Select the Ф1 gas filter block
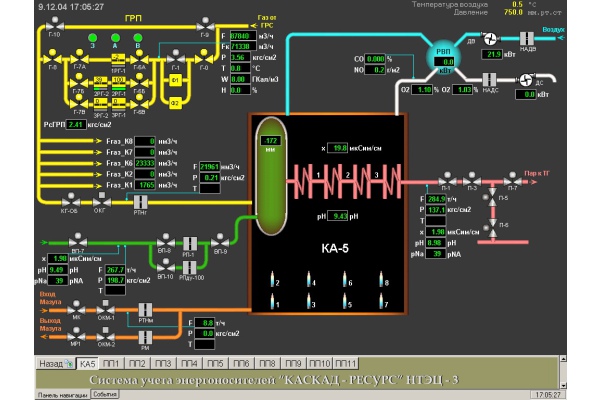The height and width of the screenshot is (400, 600). pos(175,79)
